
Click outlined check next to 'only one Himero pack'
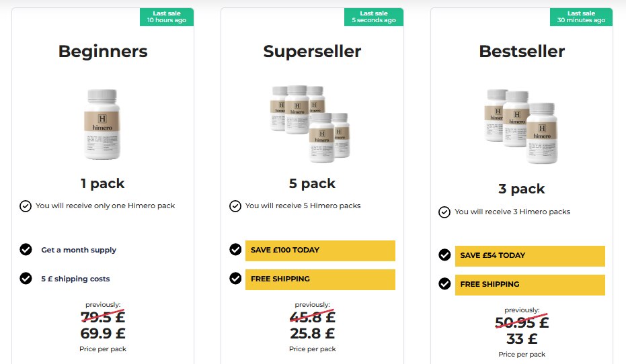pos(26,206)
